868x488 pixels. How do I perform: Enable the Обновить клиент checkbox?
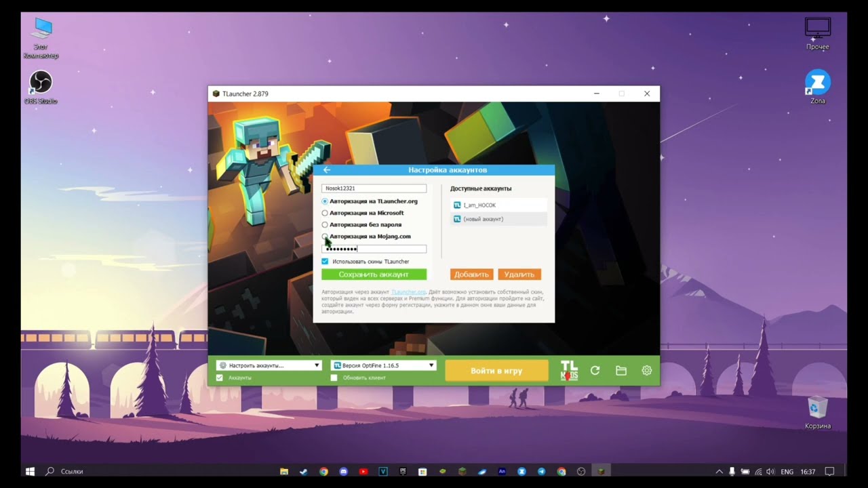coord(334,378)
